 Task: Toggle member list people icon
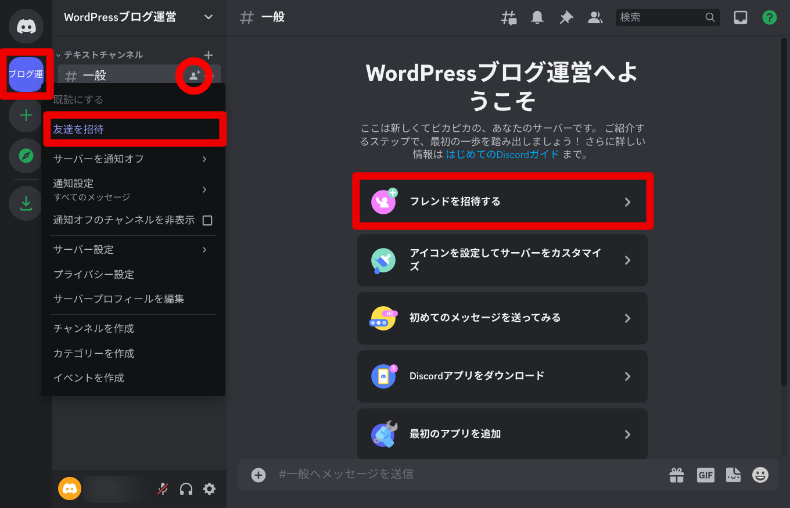click(595, 18)
